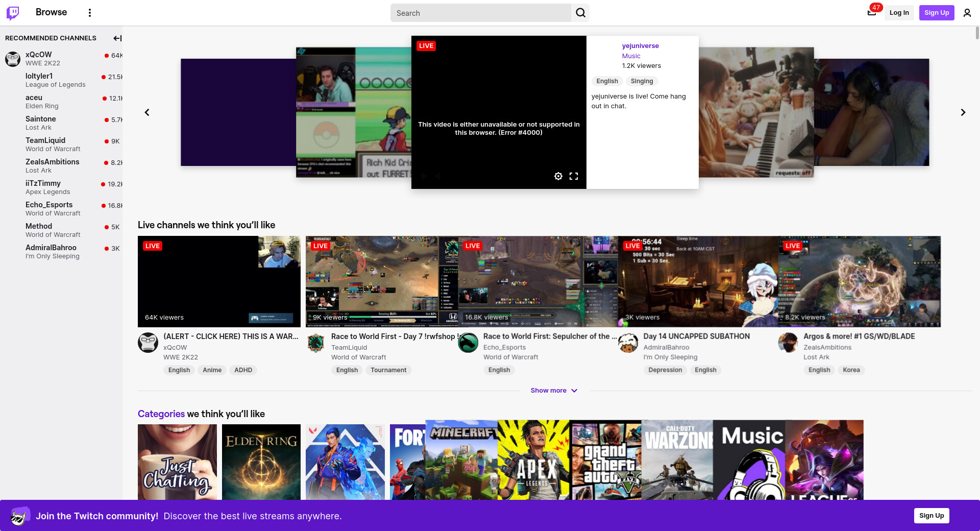Click the Twitch logo home icon

click(13, 13)
